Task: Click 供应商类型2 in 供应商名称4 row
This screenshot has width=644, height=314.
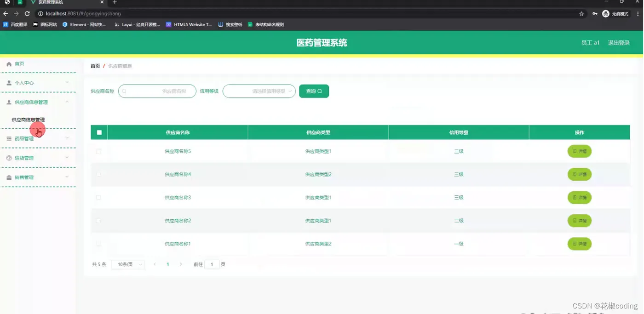Action: pyautogui.click(x=318, y=174)
